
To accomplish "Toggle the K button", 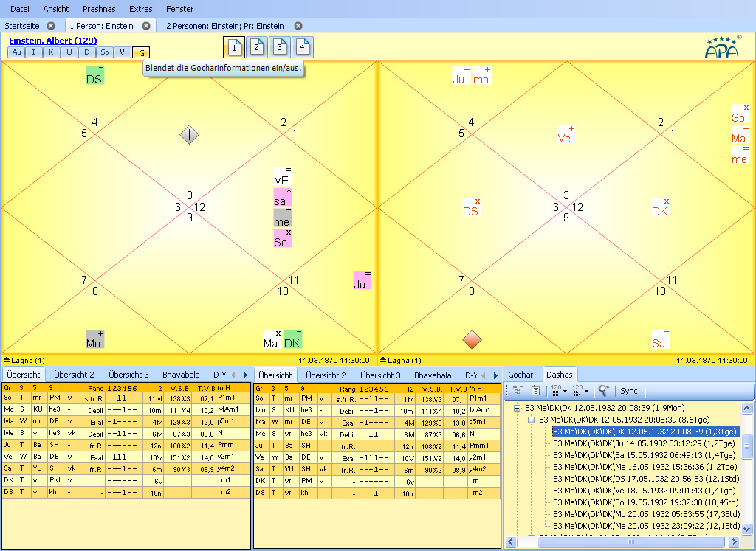I will 51,52.
